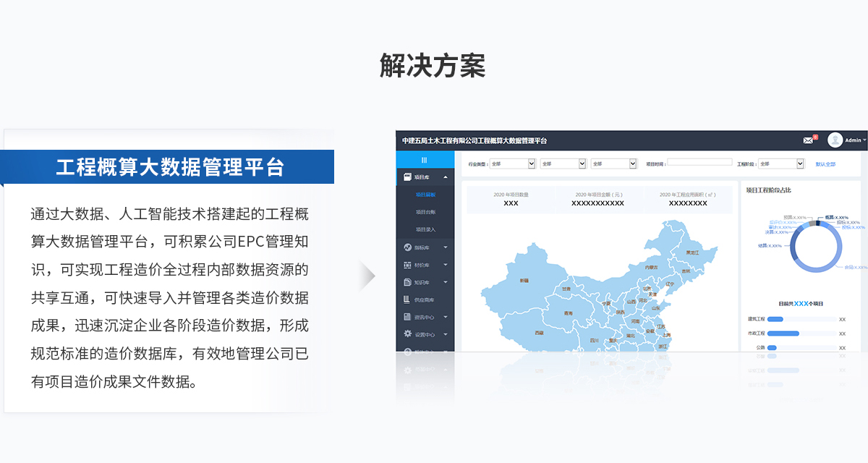This screenshot has width=868, height=463.
Task: Click the 默认全部 reset link
Action: pos(825,164)
